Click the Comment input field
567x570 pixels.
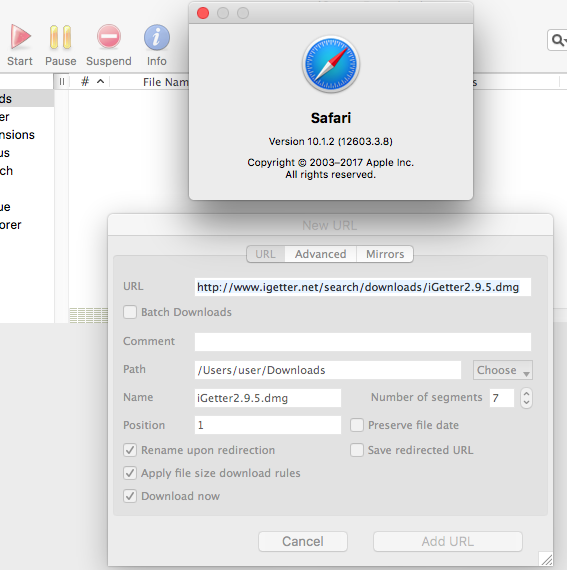click(x=363, y=342)
